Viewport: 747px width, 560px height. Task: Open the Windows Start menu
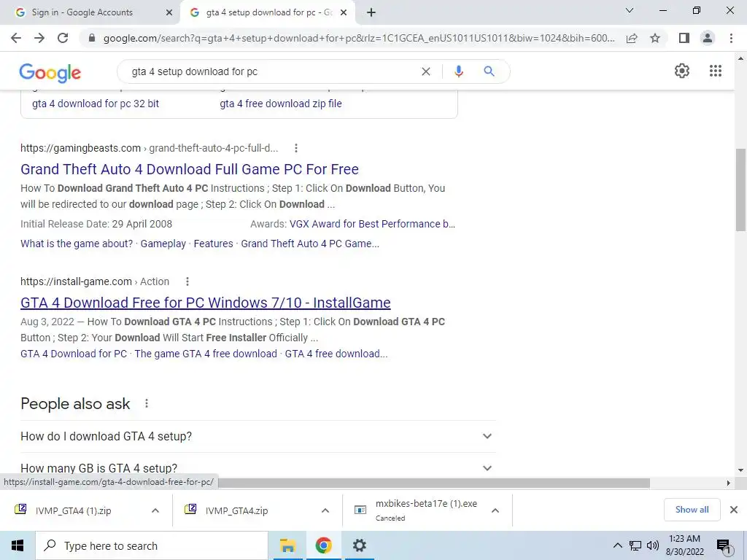pyautogui.click(x=18, y=545)
